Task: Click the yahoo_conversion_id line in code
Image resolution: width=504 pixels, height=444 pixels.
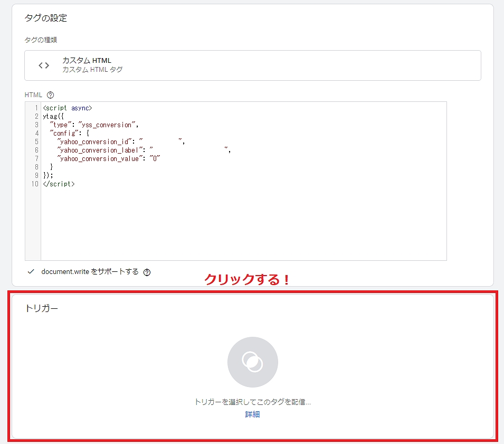Action: point(121,141)
